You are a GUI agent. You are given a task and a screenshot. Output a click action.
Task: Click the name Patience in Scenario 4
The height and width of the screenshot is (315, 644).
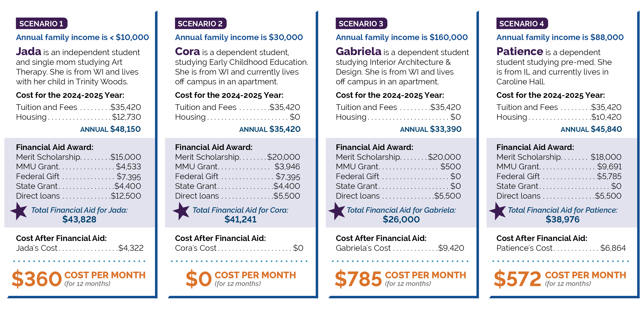pos(520,52)
